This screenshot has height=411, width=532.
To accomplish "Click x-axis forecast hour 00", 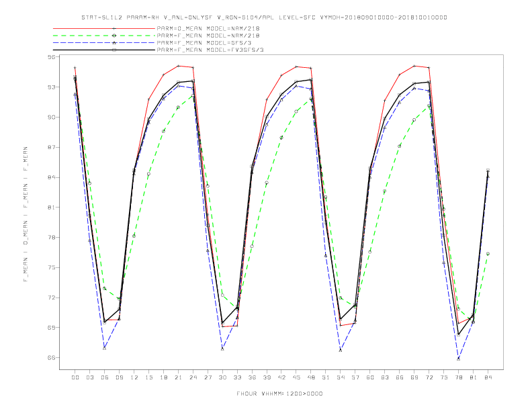I will coord(75,377).
